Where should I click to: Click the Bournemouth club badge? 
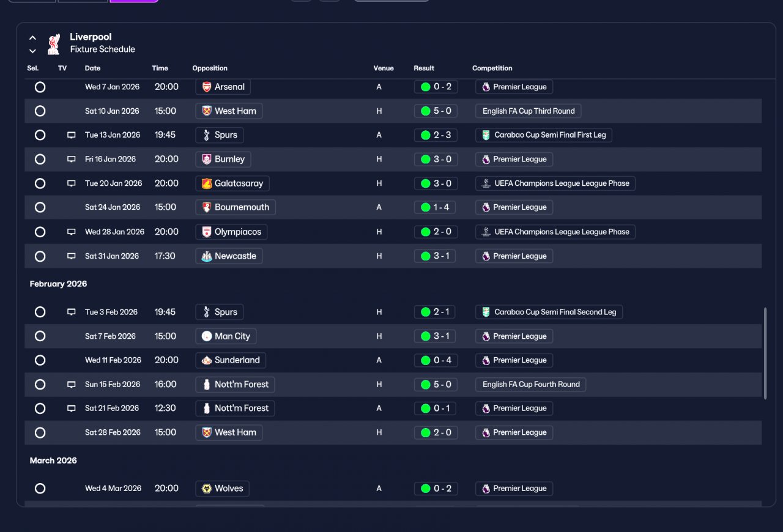pos(207,207)
